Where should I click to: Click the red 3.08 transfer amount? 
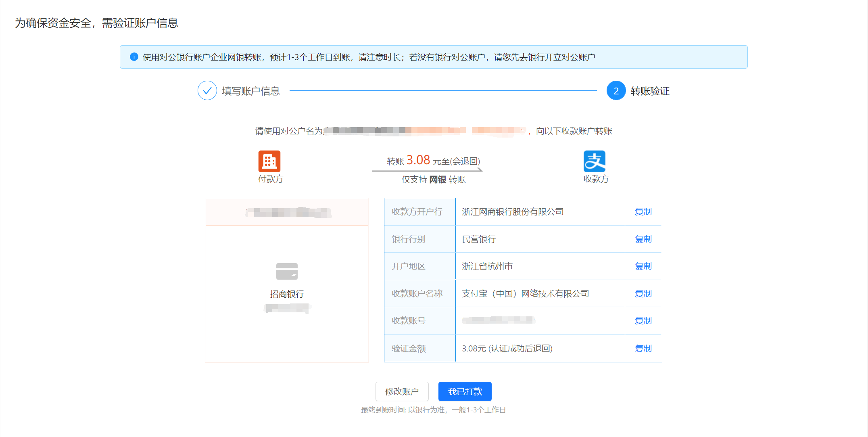coord(418,160)
